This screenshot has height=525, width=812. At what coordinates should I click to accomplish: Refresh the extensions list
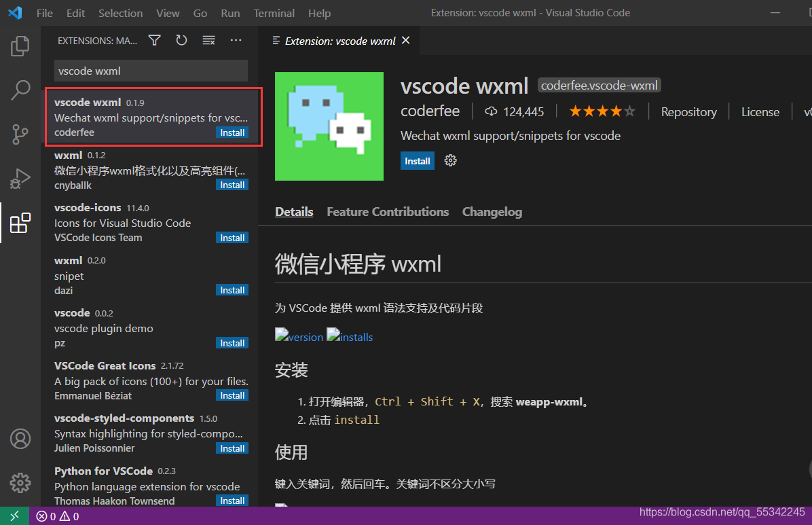[x=181, y=41]
